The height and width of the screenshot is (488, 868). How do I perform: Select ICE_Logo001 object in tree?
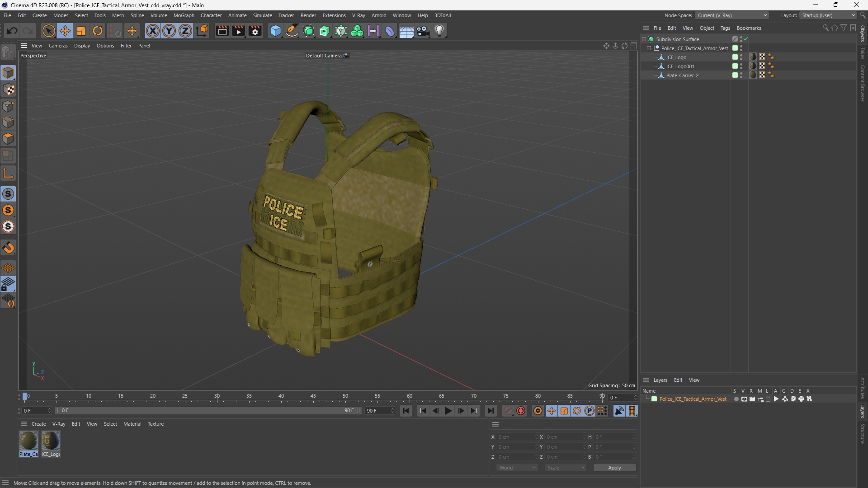[680, 66]
